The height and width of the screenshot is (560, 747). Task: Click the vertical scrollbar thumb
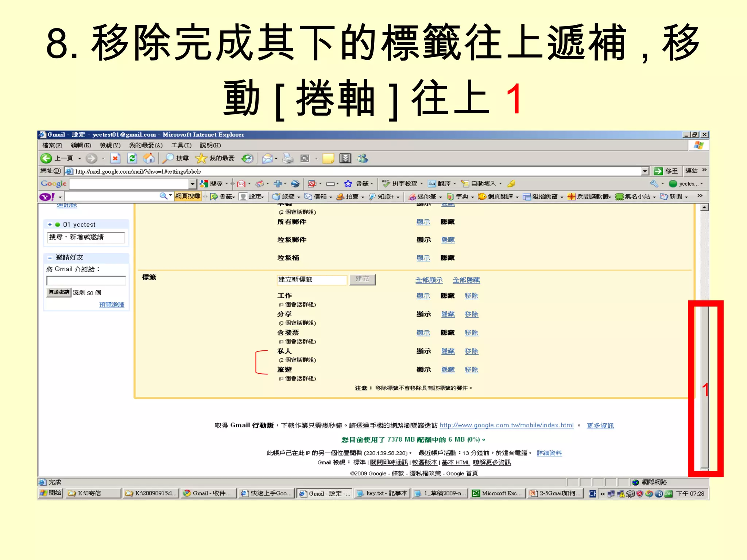pyautogui.click(x=705, y=386)
